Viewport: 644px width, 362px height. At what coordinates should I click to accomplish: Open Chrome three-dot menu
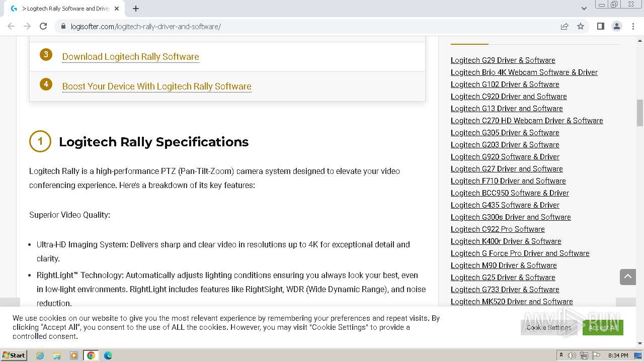coord(633,26)
